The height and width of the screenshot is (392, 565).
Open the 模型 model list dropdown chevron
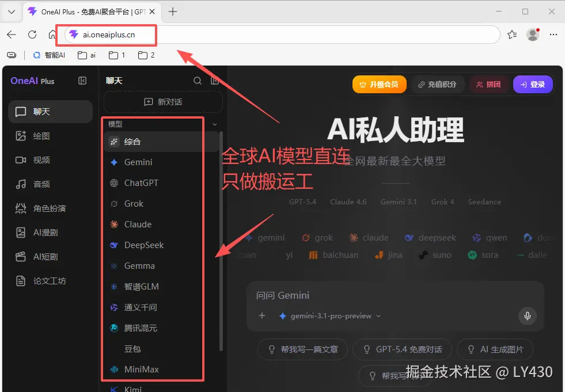point(214,123)
